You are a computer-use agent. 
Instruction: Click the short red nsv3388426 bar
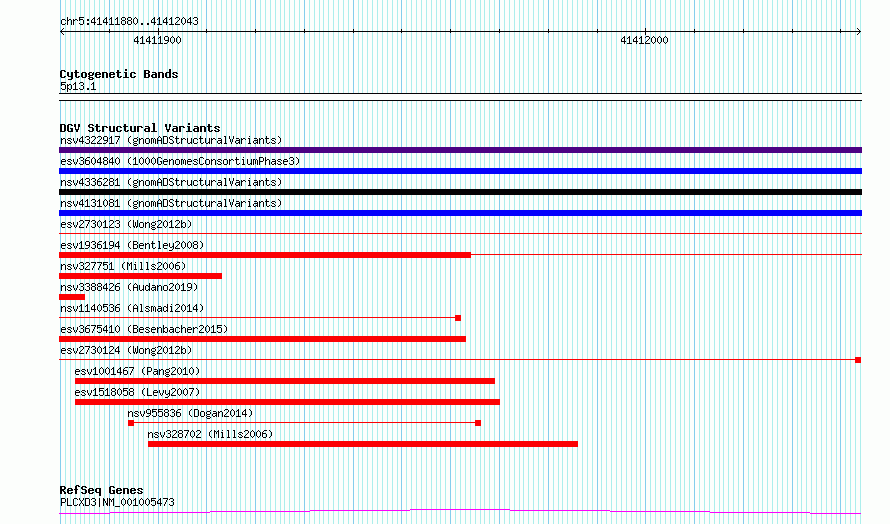pos(72,297)
